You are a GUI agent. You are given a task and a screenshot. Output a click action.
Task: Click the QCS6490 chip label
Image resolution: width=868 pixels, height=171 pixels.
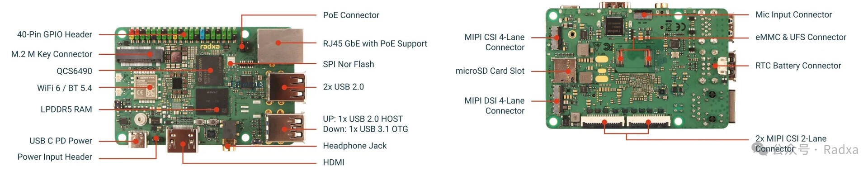tap(74, 71)
